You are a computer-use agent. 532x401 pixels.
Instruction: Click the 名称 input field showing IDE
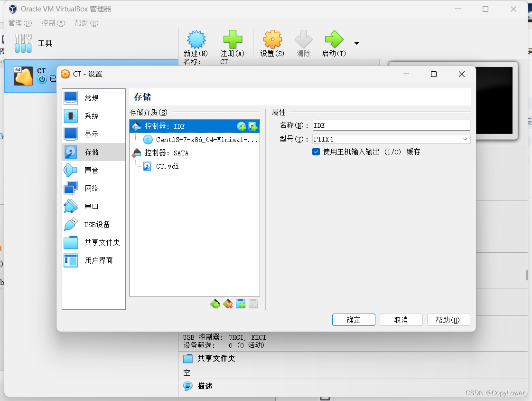[391, 125]
